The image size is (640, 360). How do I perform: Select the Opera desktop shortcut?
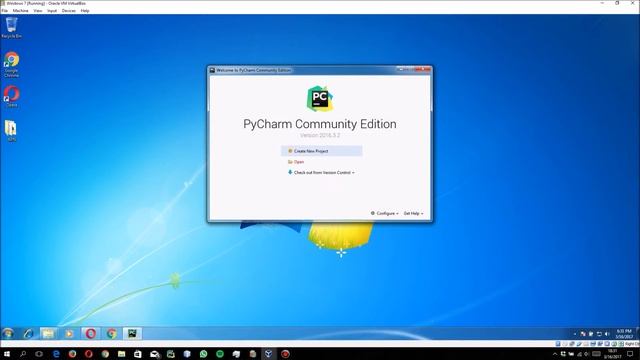coord(11,96)
